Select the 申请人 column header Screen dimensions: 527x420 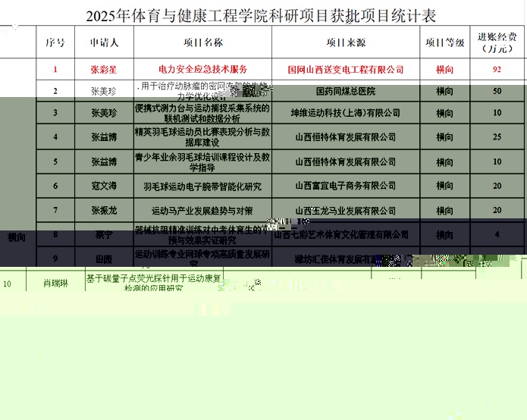point(104,42)
